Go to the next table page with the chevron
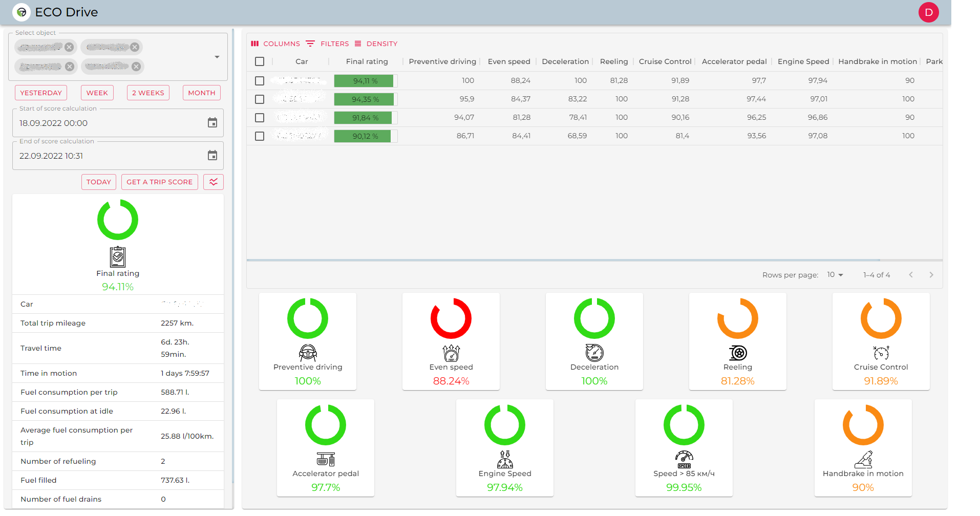Image resolution: width=980 pixels, height=516 pixels. pyautogui.click(x=931, y=275)
